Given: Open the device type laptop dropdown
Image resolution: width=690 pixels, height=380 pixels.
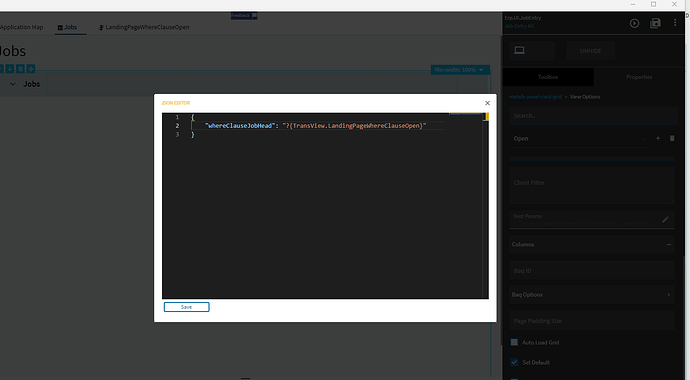Looking at the screenshot, I should click(532, 51).
